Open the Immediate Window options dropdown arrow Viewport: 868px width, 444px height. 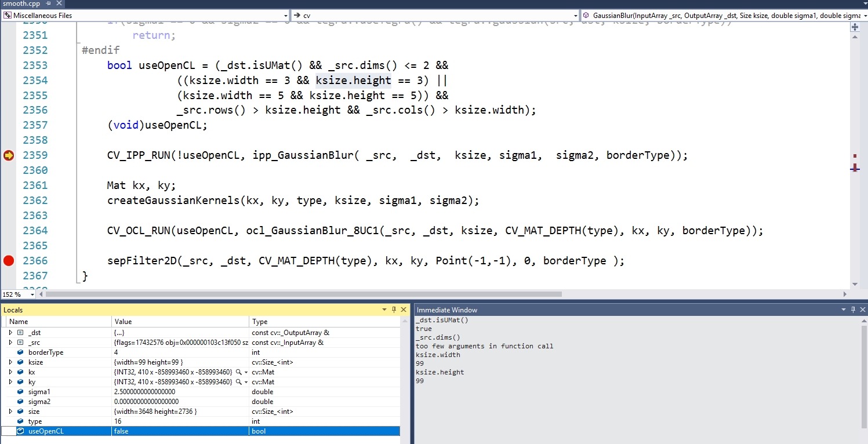pyautogui.click(x=844, y=310)
